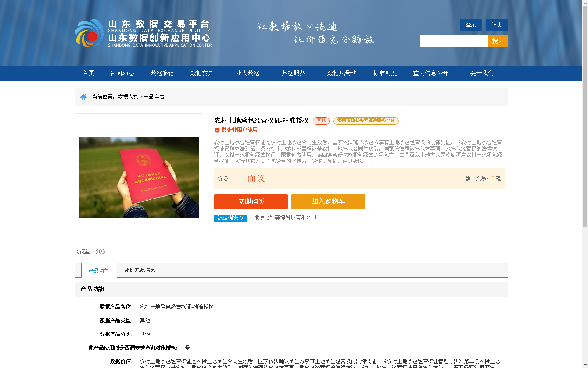Screen dimensions: 588x368
Task: Click 数据大集 breadcrumb link
Action: (128, 97)
